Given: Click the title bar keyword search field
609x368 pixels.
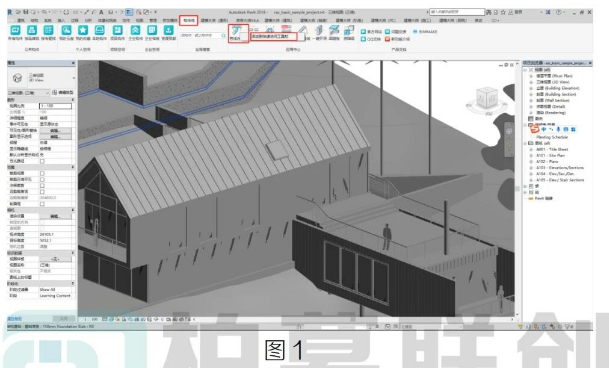Looking at the screenshot, I should click(x=457, y=12).
